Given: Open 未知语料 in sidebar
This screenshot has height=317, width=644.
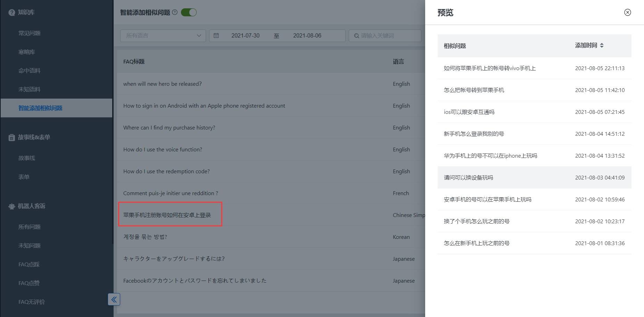Looking at the screenshot, I should 30,90.
